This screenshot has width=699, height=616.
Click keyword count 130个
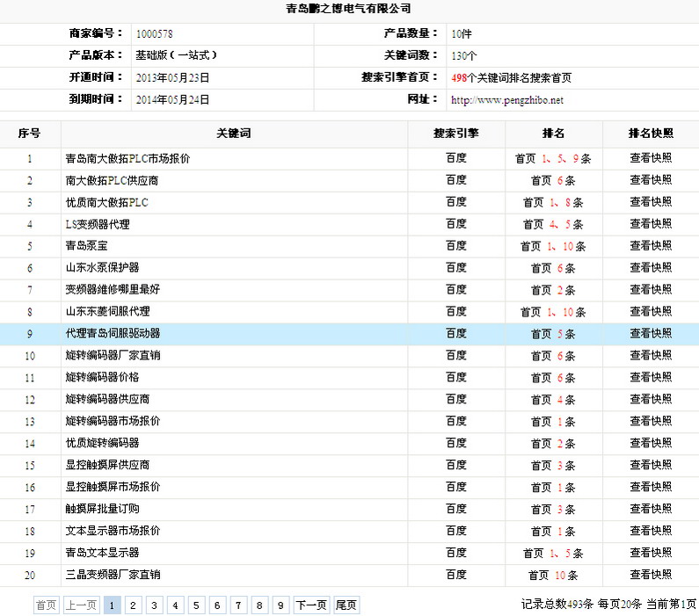pos(464,55)
